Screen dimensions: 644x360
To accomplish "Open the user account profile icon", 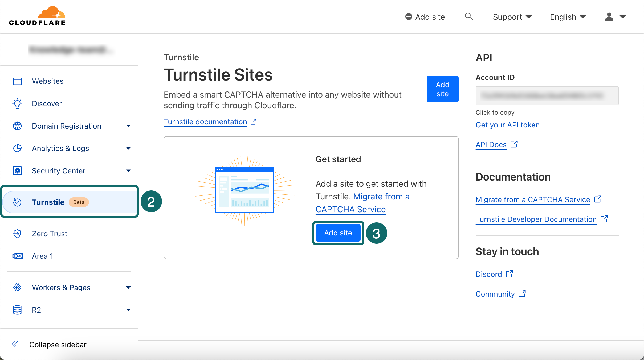I will tap(609, 17).
